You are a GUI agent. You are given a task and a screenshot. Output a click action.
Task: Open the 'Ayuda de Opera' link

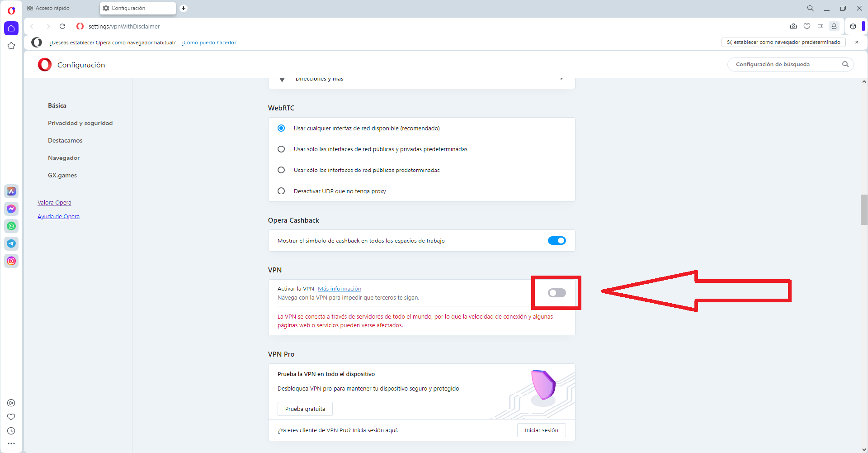(x=58, y=216)
